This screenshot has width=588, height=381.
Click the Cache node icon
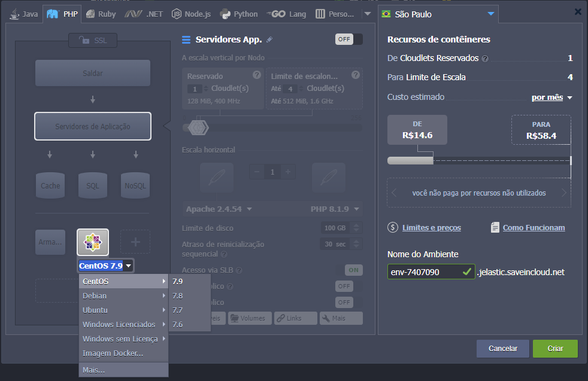click(x=50, y=185)
